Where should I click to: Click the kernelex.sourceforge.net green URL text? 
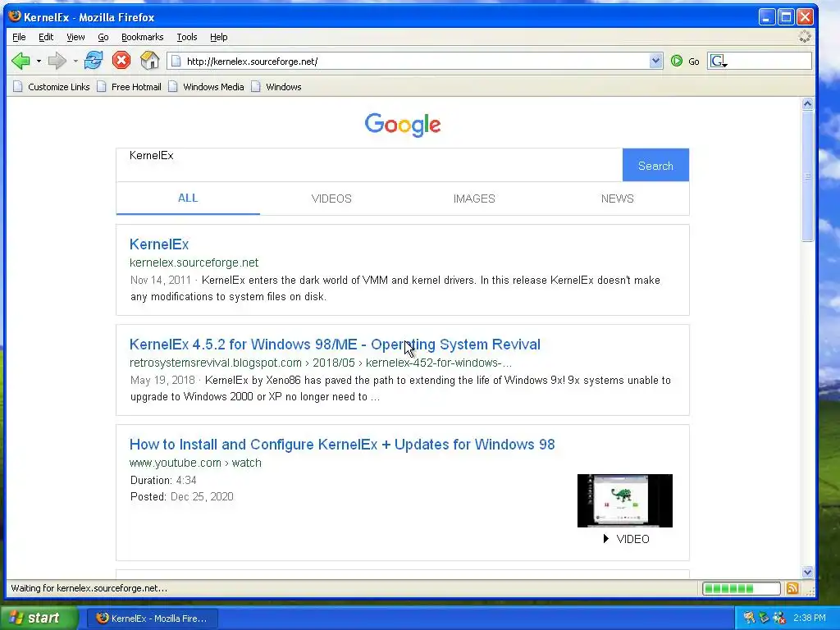(194, 262)
